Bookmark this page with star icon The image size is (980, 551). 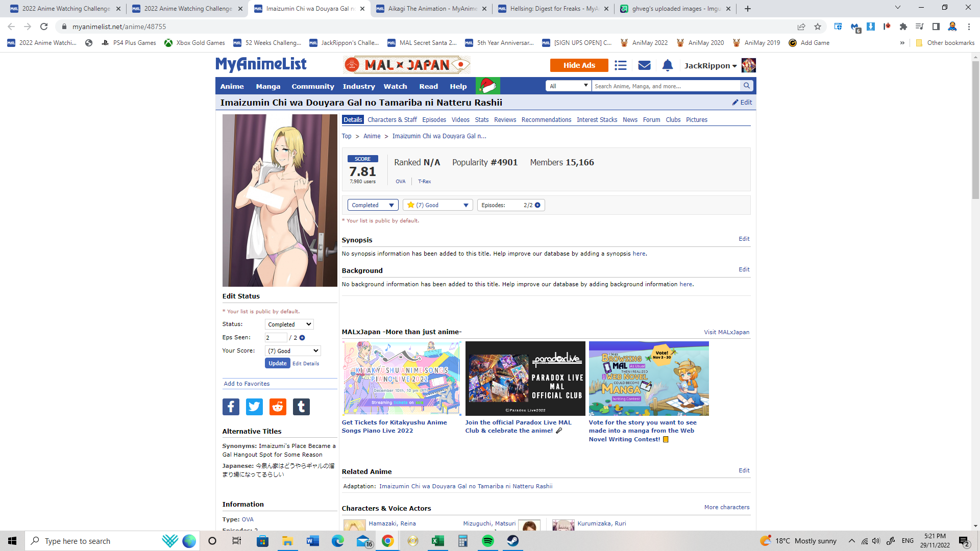[x=818, y=27]
